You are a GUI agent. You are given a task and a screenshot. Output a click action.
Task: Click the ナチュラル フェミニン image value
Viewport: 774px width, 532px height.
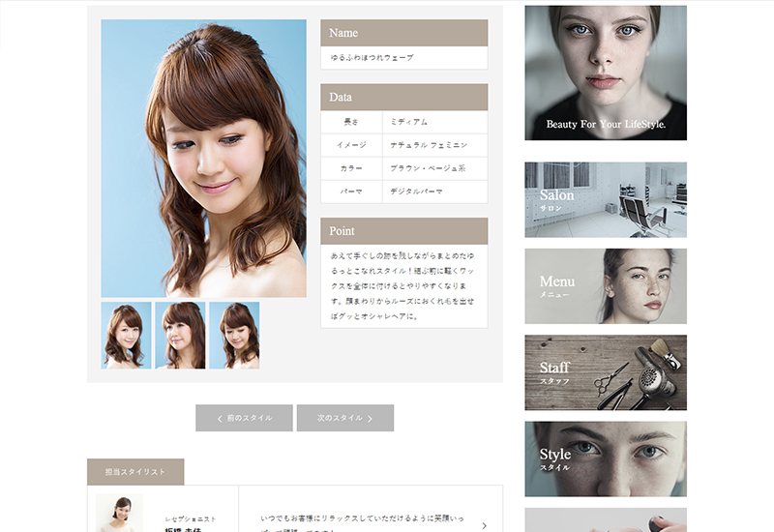[429, 145]
